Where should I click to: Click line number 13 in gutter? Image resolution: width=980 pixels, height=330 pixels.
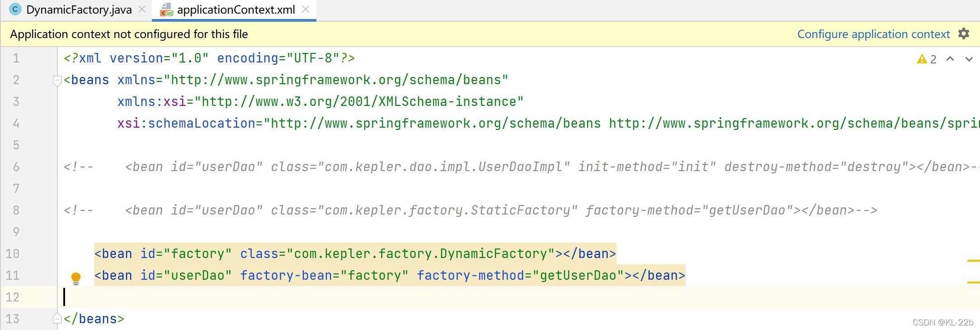pyautogui.click(x=13, y=319)
